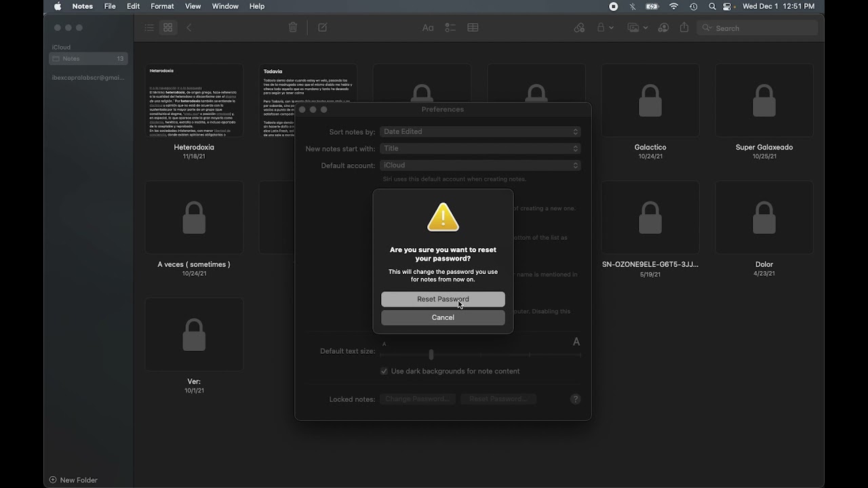The image size is (868, 488).
Task: Click the trash delete note icon
Action: tap(293, 28)
